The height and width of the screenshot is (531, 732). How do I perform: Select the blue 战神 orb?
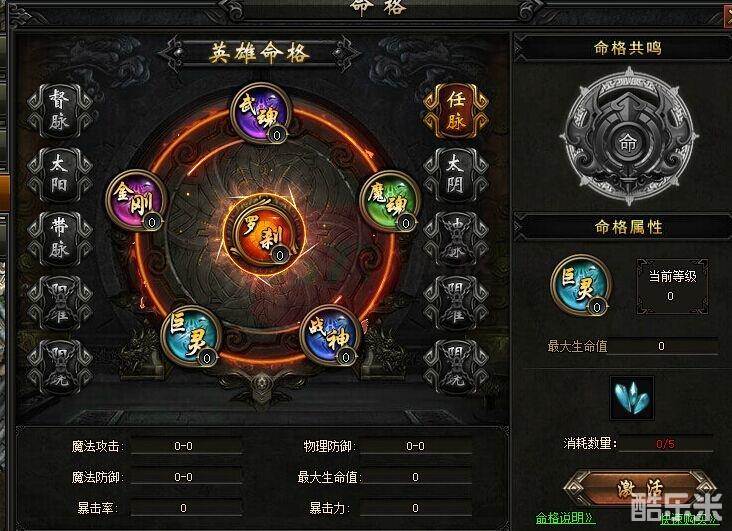click(x=331, y=334)
